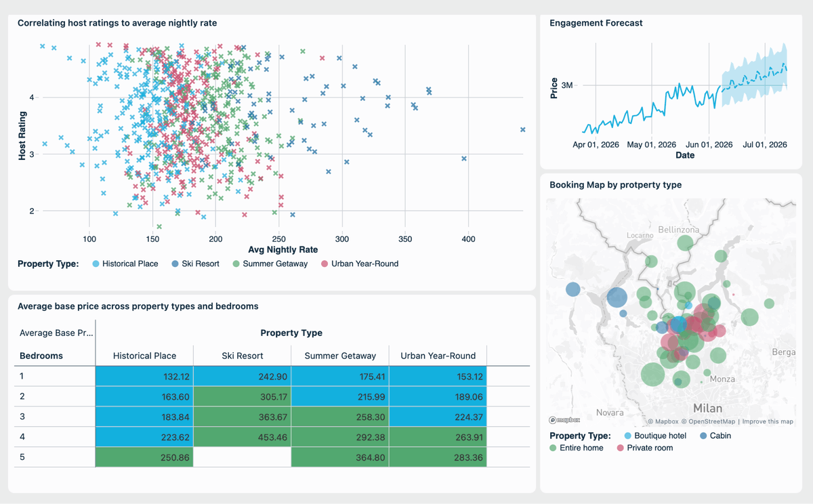813x504 pixels.
Task: Click the Avg Nightly Rate axis title
Action: coord(283,249)
